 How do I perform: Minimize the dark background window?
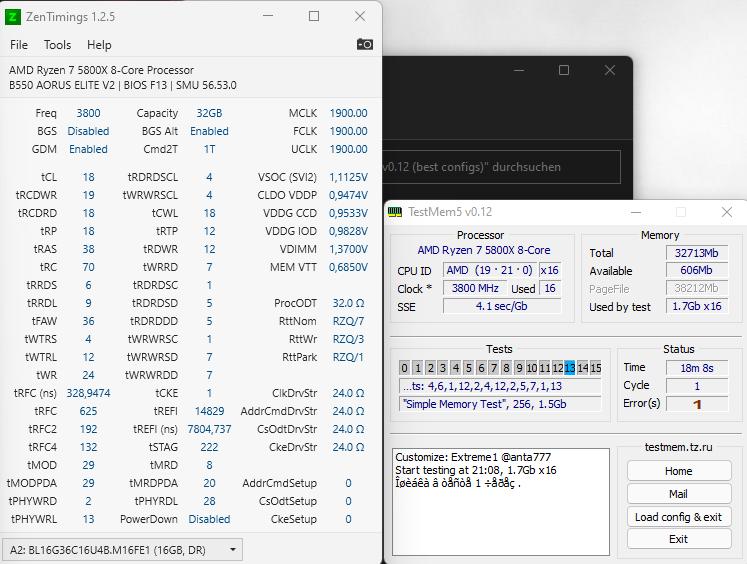point(519,70)
